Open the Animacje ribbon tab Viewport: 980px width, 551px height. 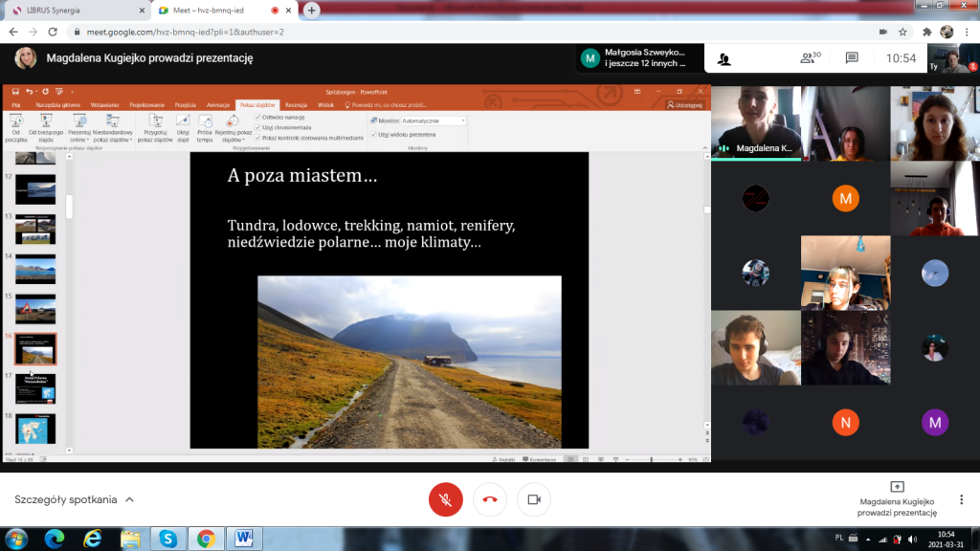tap(217, 103)
